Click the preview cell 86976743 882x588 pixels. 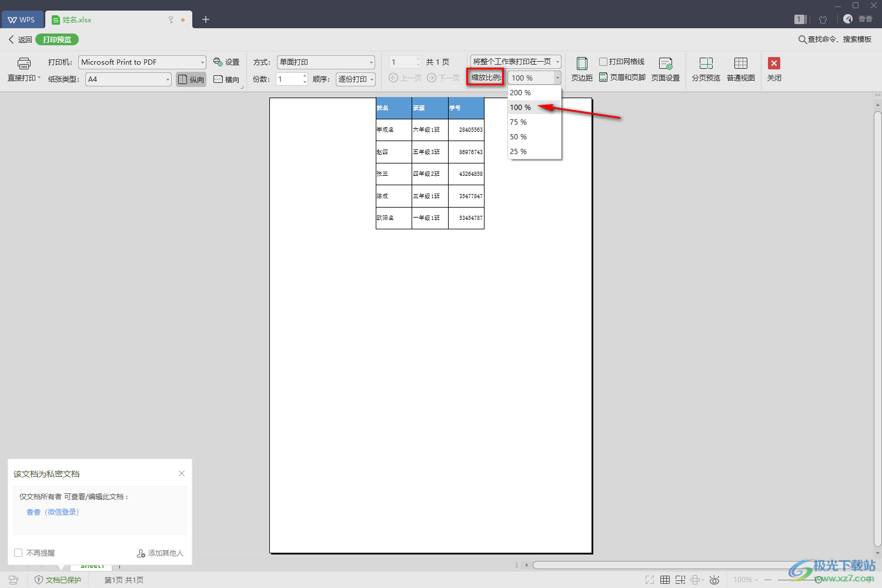[x=466, y=152]
